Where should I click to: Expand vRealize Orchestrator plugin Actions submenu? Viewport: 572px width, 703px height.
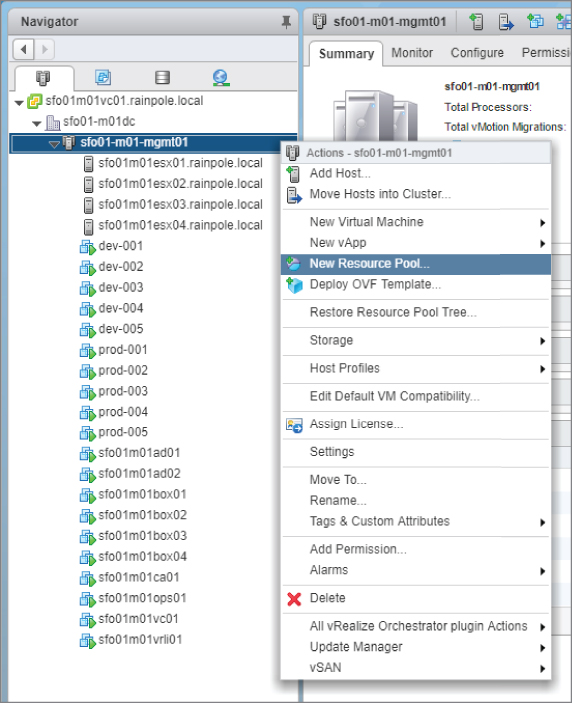[542, 627]
